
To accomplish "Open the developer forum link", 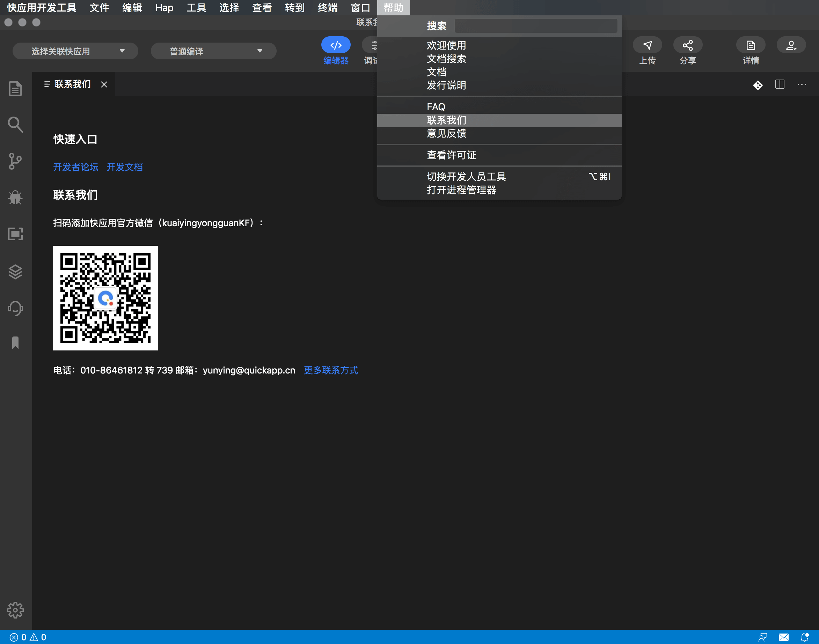I will [x=75, y=167].
